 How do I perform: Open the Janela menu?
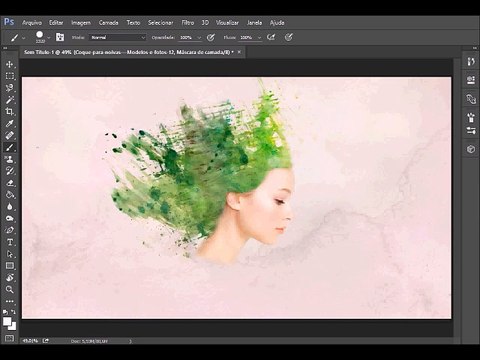point(254,23)
